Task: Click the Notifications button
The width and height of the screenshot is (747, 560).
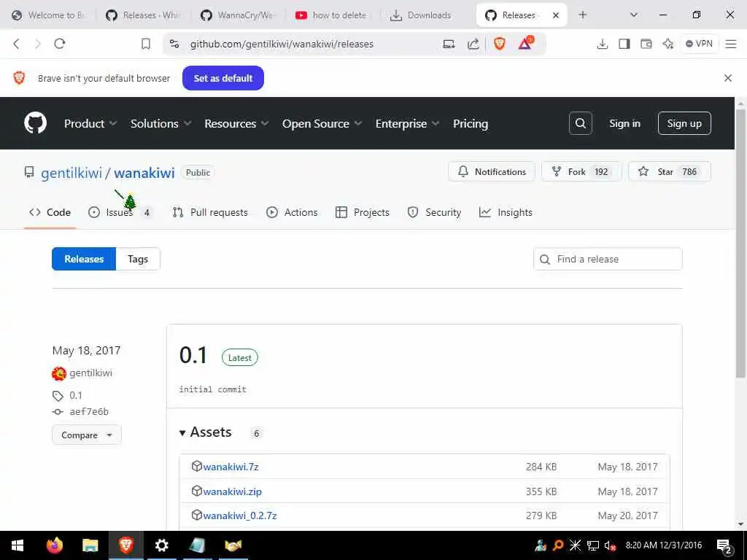Action: tap(492, 172)
